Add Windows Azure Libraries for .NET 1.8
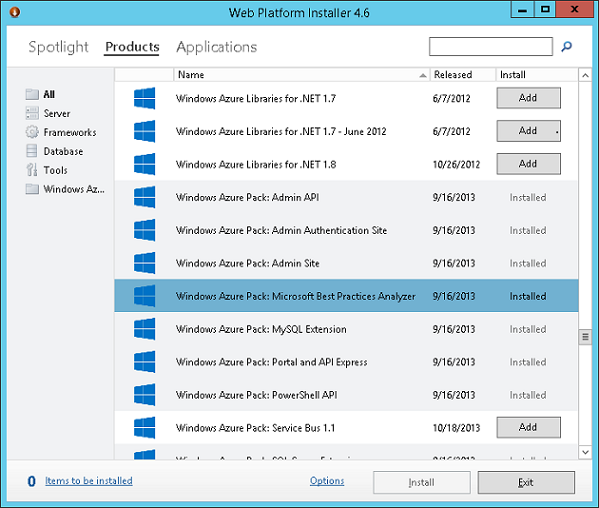The image size is (599, 508). [x=528, y=164]
